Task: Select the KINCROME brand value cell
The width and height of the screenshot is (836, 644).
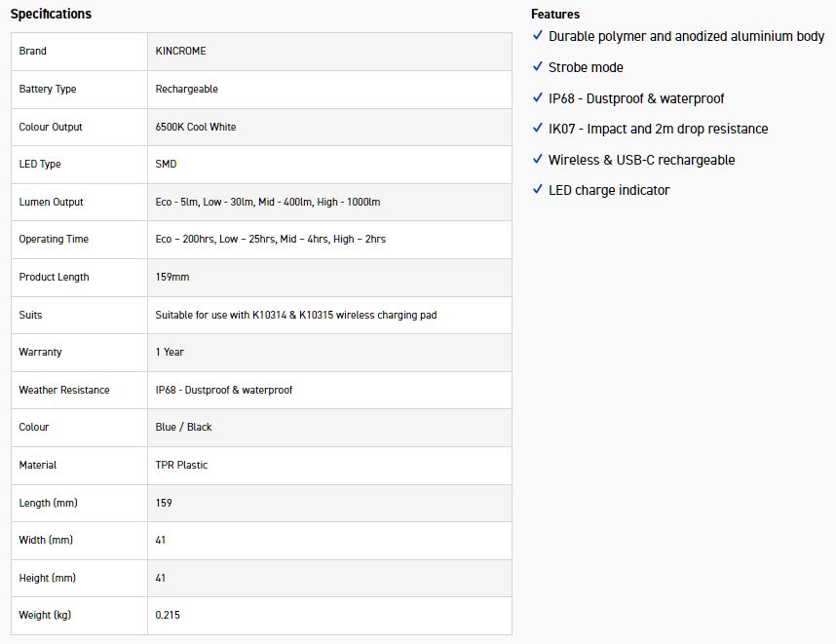Action: pyautogui.click(x=181, y=51)
